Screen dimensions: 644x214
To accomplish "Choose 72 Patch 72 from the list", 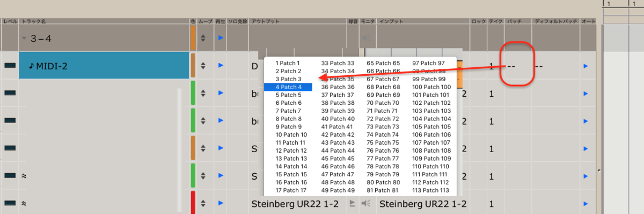I will [383, 119].
